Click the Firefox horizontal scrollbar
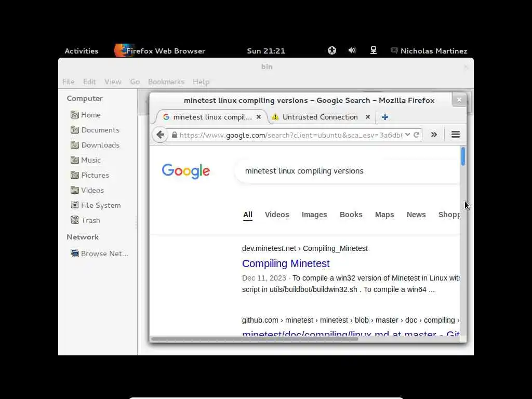The image size is (532, 399). pyautogui.click(x=255, y=339)
